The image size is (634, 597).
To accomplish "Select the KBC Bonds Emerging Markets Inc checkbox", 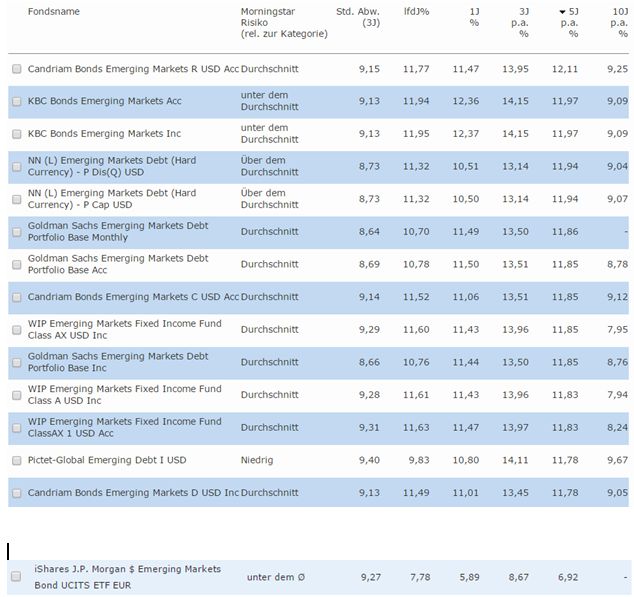I will [x=16, y=134].
